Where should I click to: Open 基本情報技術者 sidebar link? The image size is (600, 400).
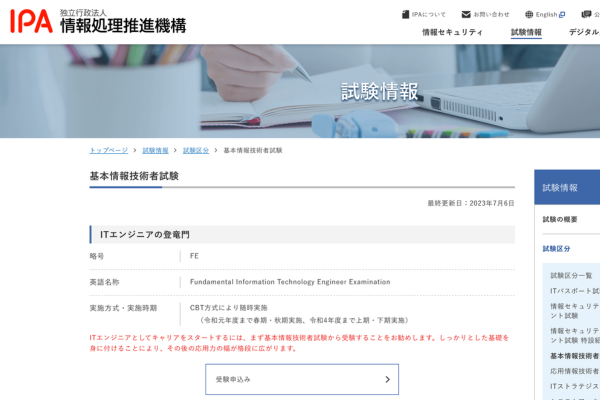[x=575, y=356]
